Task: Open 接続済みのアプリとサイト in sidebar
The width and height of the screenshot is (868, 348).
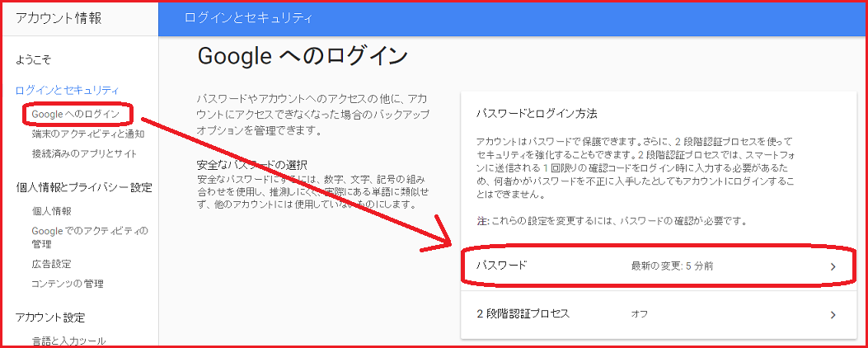Action: tap(84, 153)
